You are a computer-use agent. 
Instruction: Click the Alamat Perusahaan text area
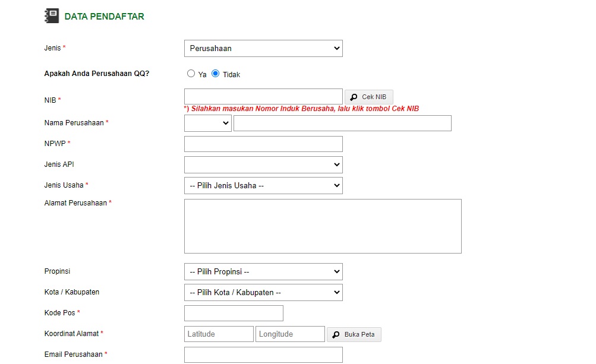[x=323, y=226]
